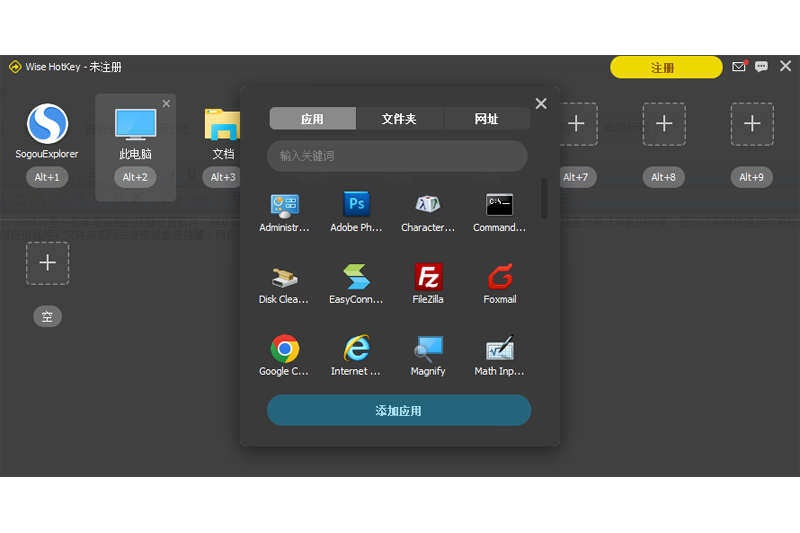Open the chat message icon
This screenshot has width=800, height=533.
coord(761,66)
